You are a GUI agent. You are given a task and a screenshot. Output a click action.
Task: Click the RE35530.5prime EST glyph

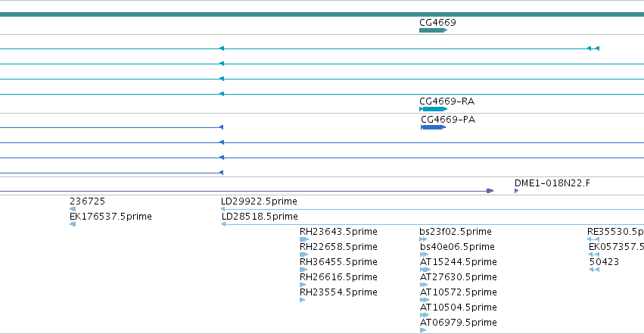click(593, 239)
